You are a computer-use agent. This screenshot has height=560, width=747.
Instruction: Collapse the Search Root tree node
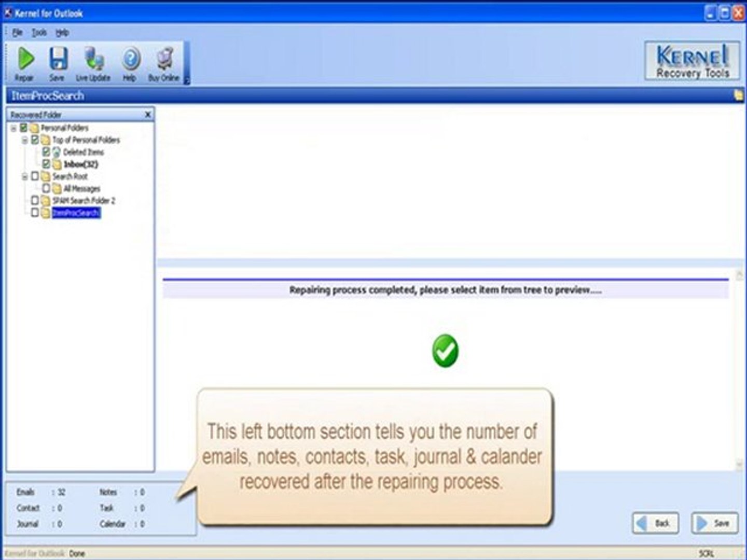tap(24, 177)
